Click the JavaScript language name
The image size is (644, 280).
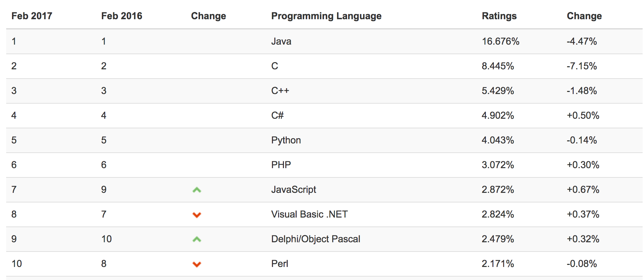pyautogui.click(x=293, y=189)
